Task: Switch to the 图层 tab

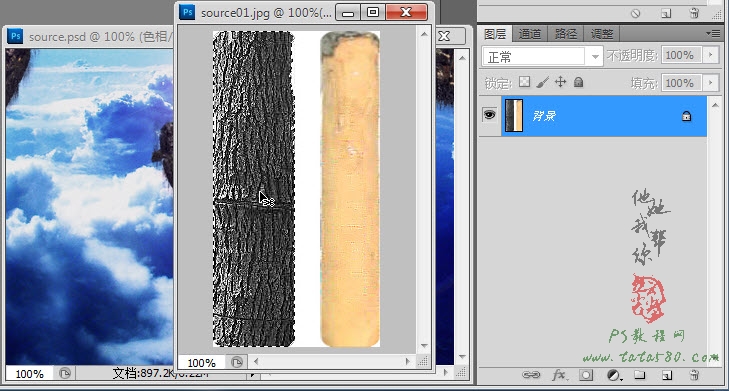Action: click(x=495, y=34)
